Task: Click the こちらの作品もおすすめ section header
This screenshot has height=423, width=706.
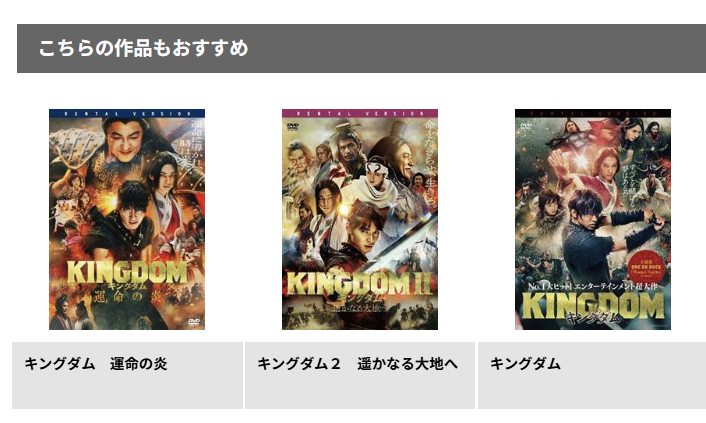Action: tap(362, 48)
